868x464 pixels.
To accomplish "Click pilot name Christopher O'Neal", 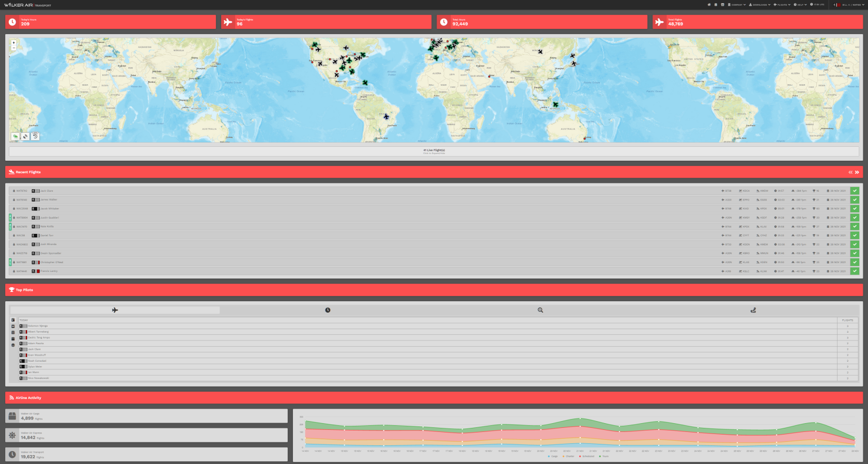I will (52, 262).
